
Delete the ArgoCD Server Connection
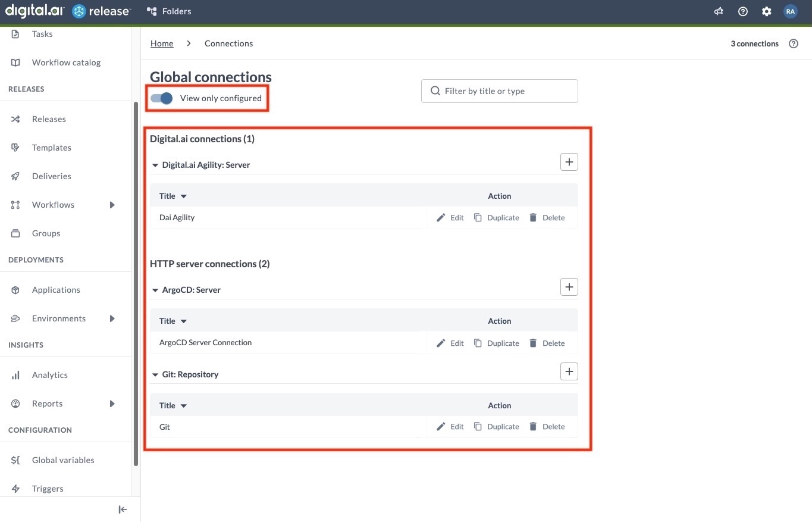click(547, 343)
